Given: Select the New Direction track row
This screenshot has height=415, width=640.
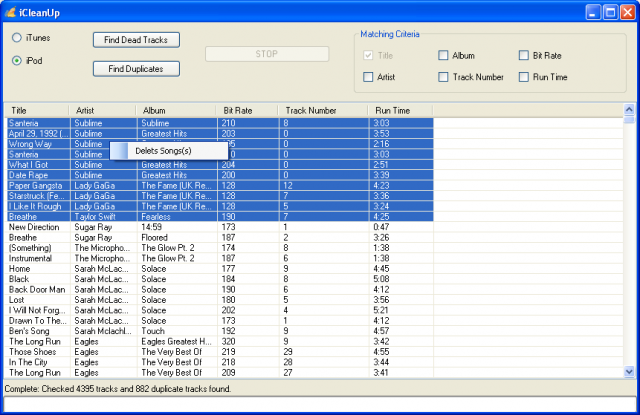Looking at the screenshot, I should pyautogui.click(x=220, y=227).
